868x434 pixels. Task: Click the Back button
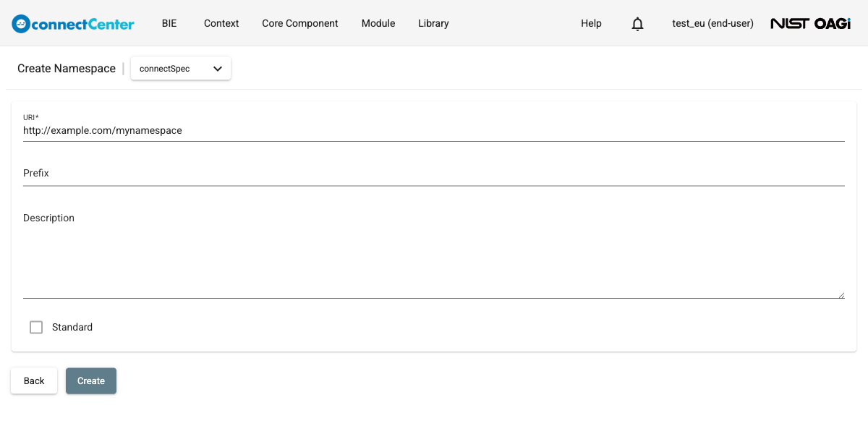click(34, 381)
